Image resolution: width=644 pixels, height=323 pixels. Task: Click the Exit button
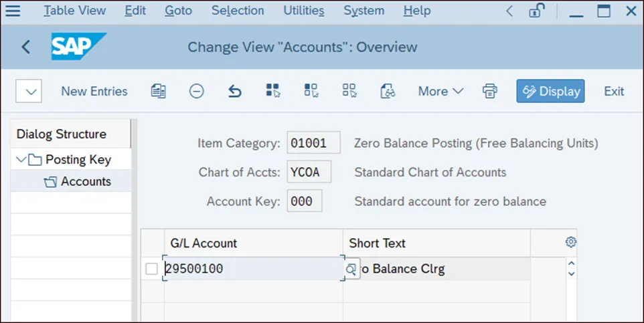pos(613,92)
